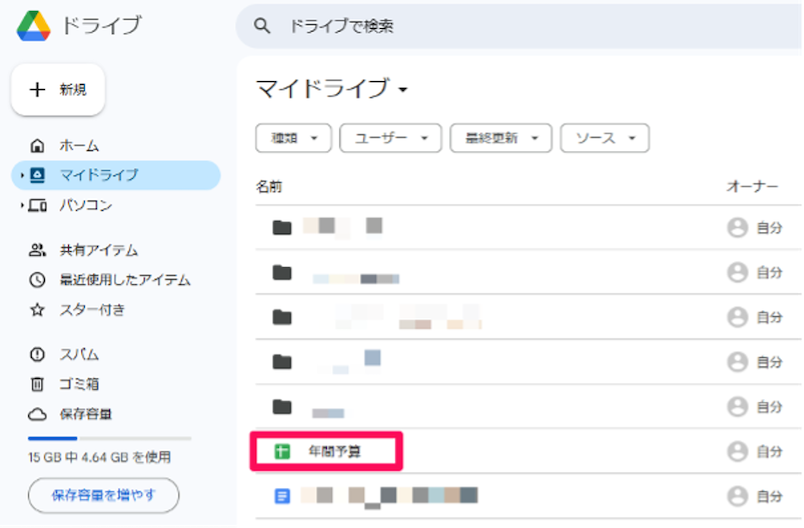
Task: Click the green Sheets icon of 年間予算
Action: pyautogui.click(x=282, y=452)
